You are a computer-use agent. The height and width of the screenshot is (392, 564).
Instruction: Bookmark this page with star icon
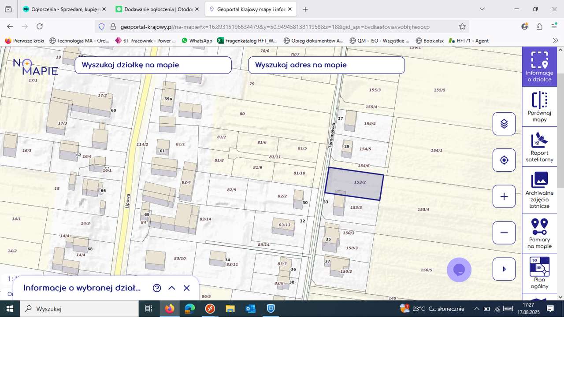462,26
